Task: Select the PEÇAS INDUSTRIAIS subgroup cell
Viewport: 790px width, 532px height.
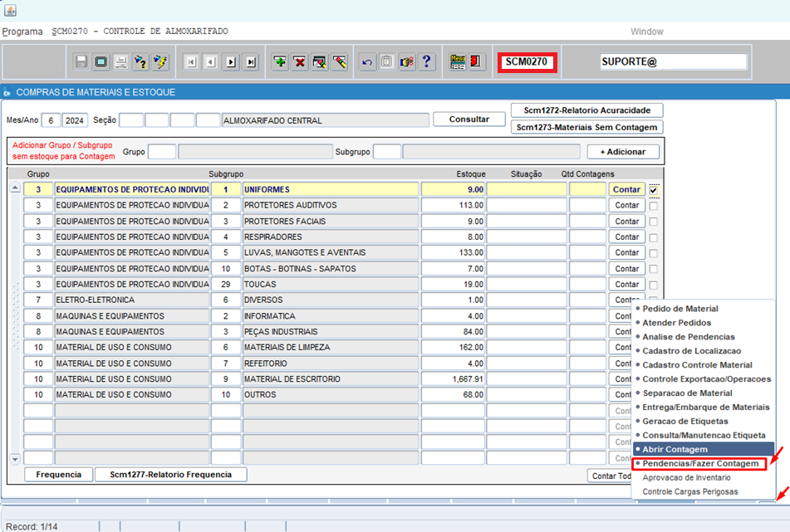Action: tap(331, 332)
